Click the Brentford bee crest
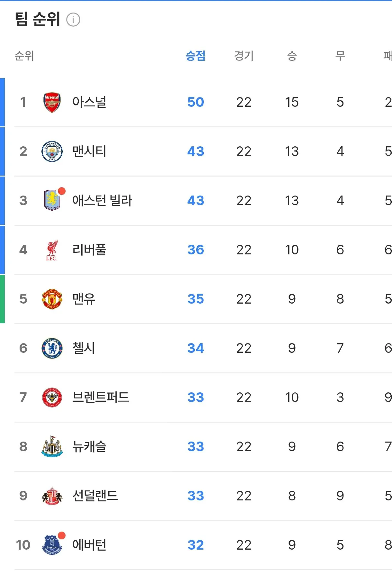This screenshot has width=392, height=576. tap(52, 398)
